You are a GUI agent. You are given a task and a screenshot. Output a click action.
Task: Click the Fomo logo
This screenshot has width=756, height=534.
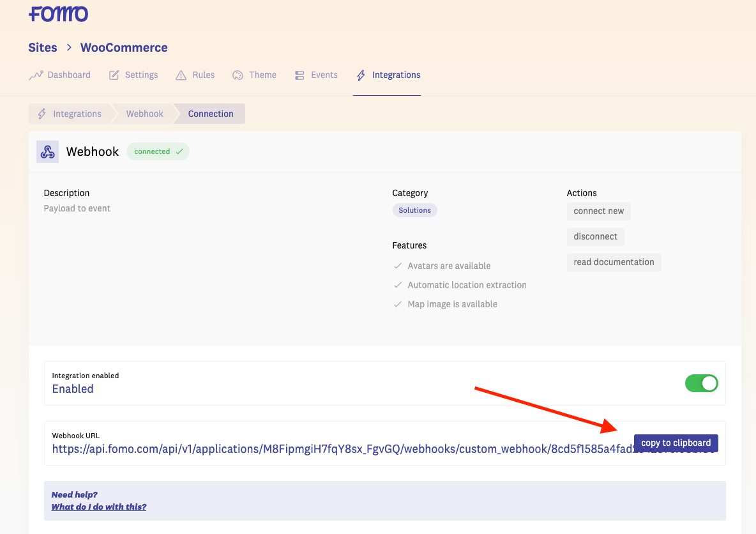(x=58, y=14)
